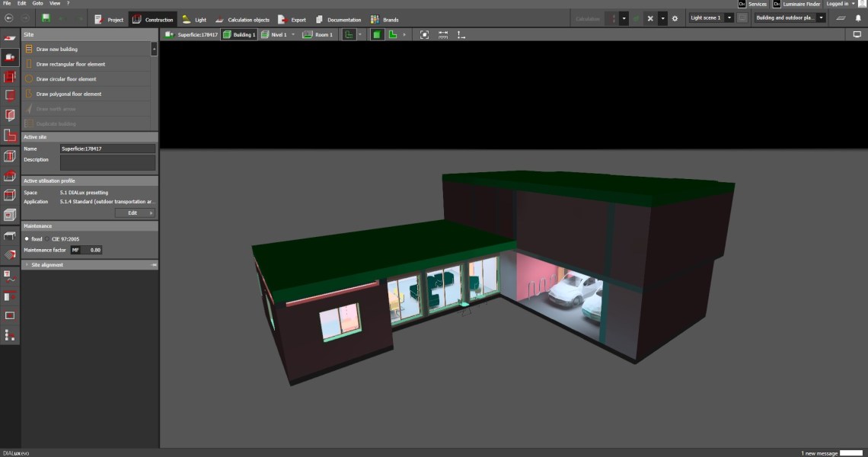Click the 3D view green cube icon
868x457 pixels.
point(378,35)
